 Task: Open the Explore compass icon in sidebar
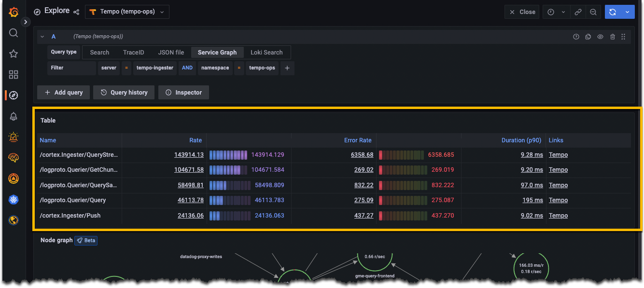click(13, 95)
